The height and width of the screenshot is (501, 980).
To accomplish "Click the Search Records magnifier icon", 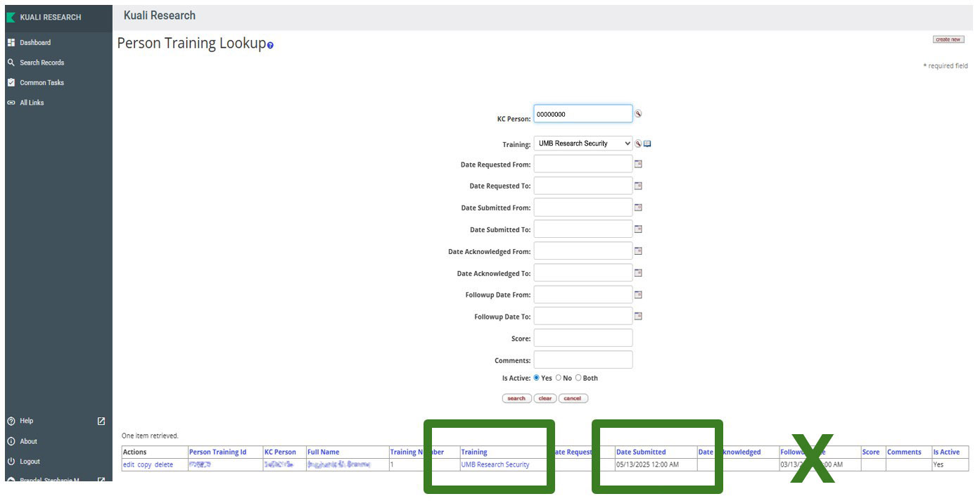I will pos(11,63).
